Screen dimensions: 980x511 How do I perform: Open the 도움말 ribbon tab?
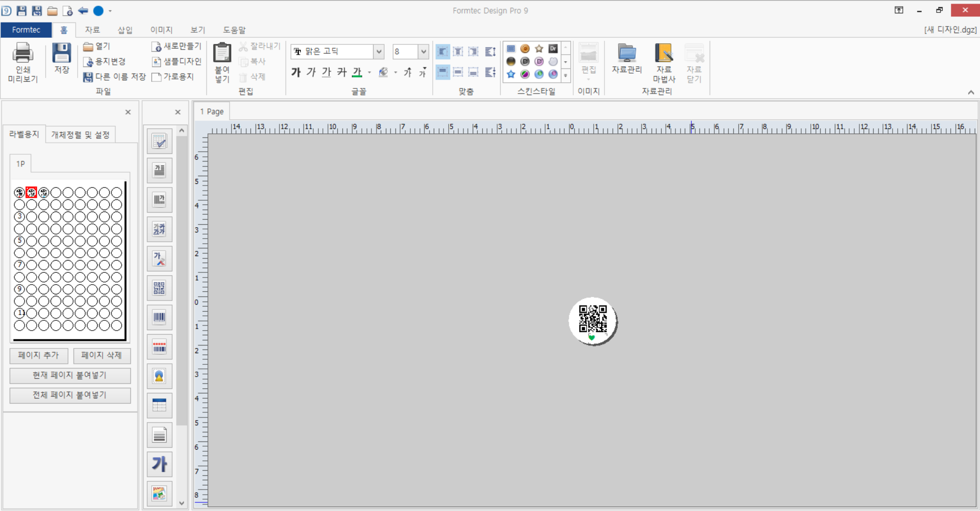235,30
